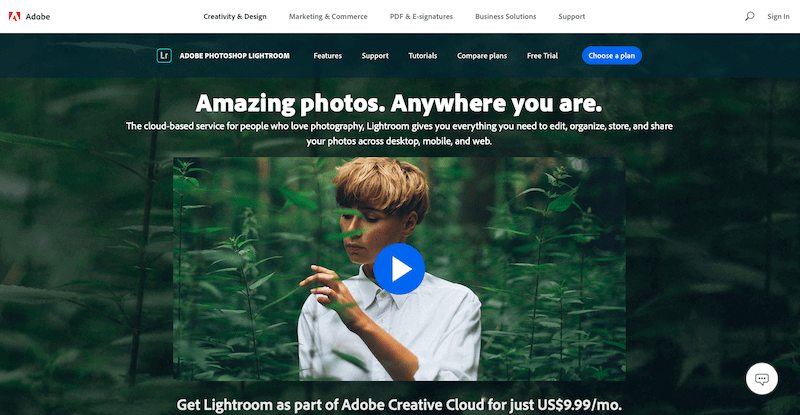
Task: Expand the PDF & E-signatures menu
Action: [x=421, y=16]
